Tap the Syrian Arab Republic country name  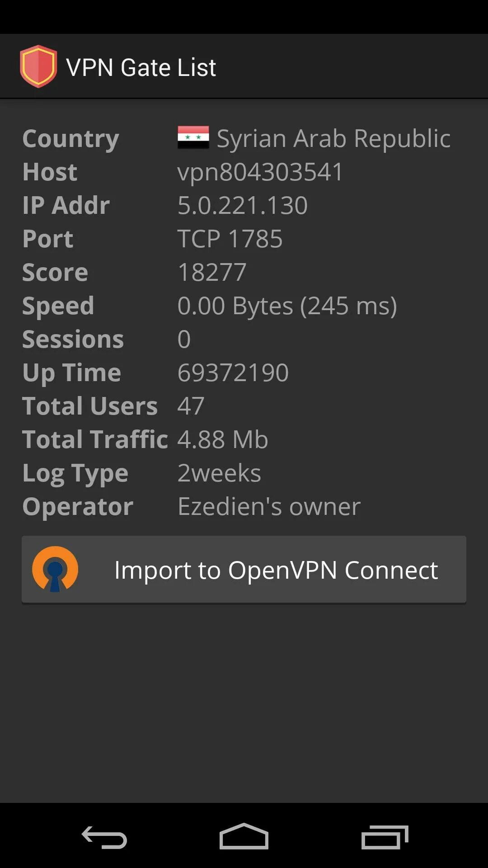[x=333, y=138]
